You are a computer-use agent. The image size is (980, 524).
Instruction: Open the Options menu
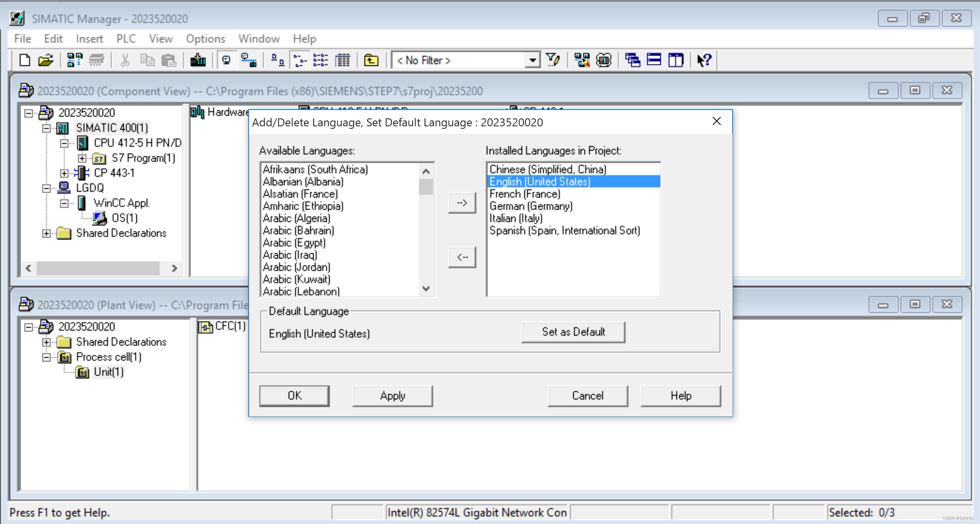pos(205,38)
